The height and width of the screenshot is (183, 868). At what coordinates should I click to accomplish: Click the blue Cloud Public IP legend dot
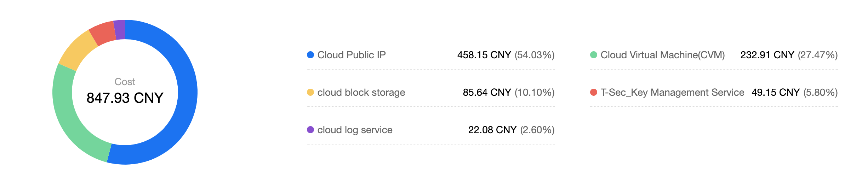[310, 55]
